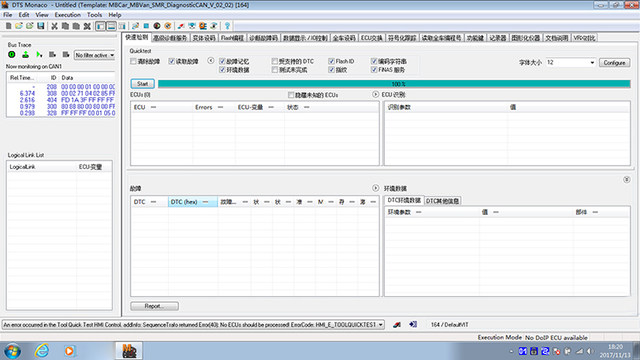Click the red connector icon in status bar
Viewport: 640px width, 360px height.
[x=397, y=324]
